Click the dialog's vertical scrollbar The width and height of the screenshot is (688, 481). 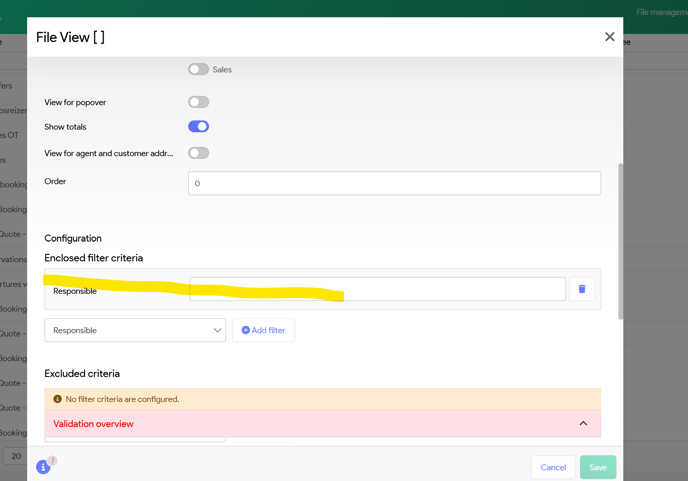(620, 240)
